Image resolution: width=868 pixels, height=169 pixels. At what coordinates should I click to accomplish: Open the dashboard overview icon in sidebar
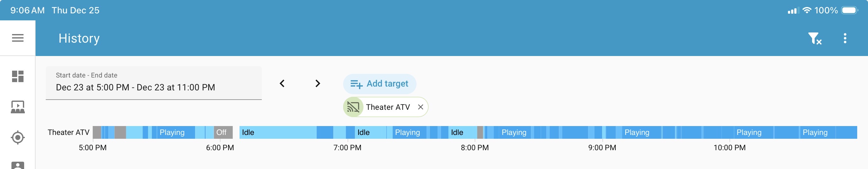[17, 76]
